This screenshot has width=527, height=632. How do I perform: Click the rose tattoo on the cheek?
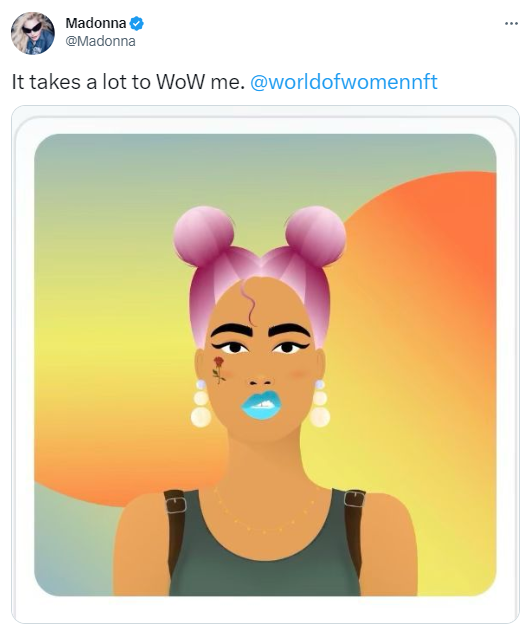click(219, 370)
